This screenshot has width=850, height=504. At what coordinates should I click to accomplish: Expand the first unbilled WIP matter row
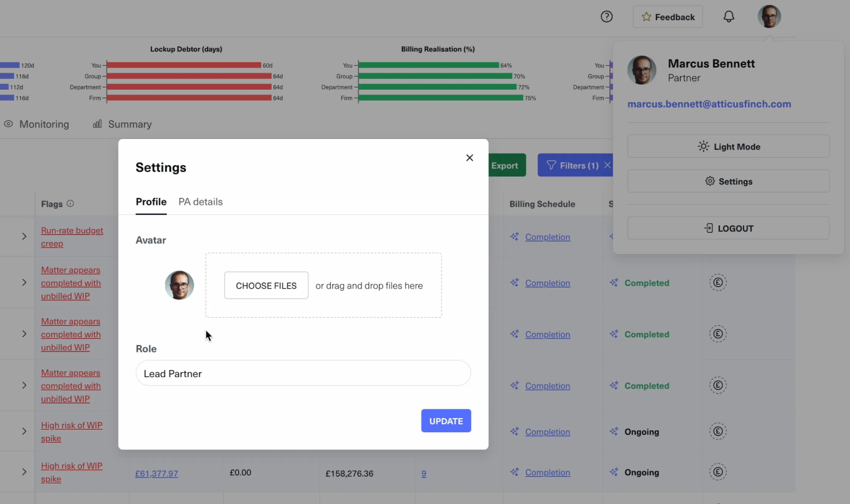coord(24,283)
